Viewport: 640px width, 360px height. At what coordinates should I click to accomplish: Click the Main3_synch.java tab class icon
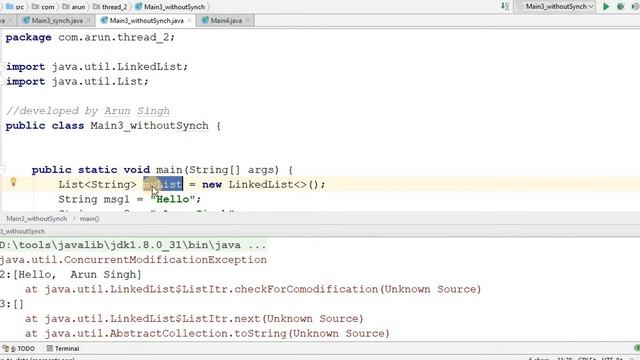pos(26,20)
